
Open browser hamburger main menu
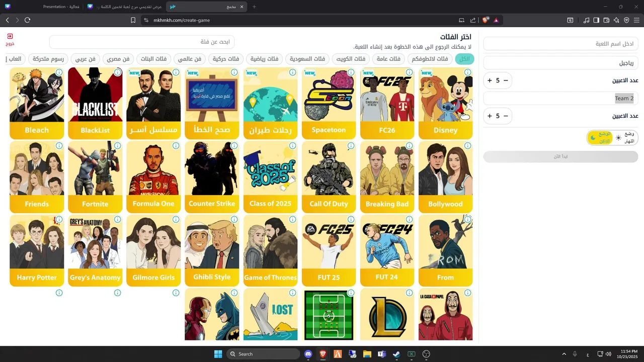tap(636, 20)
